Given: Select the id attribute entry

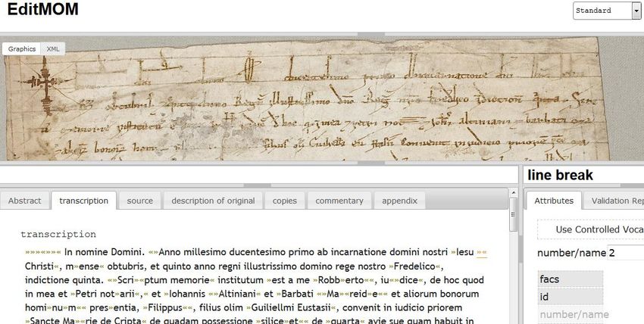Looking at the screenshot, I should click(x=571, y=297).
